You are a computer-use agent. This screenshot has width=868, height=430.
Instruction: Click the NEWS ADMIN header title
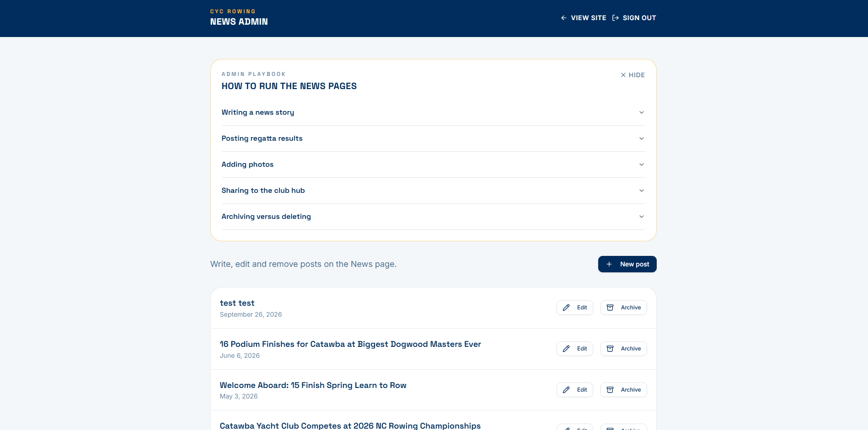239,21
